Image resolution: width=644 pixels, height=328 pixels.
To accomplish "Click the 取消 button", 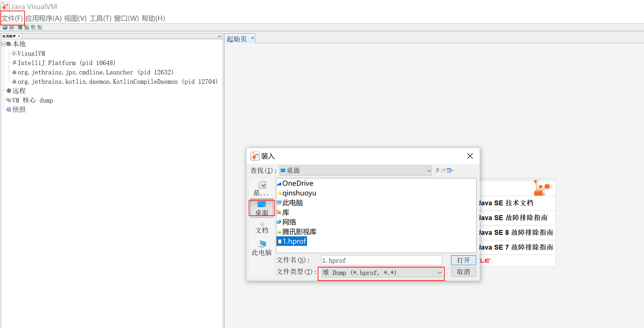I will (463, 272).
